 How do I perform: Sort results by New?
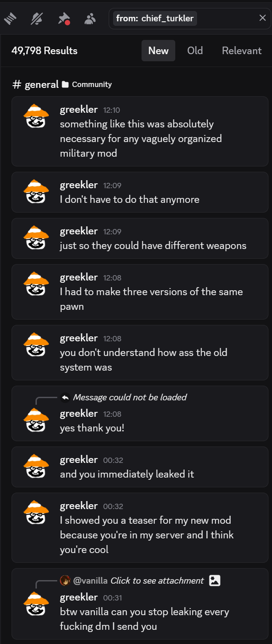coord(158,51)
